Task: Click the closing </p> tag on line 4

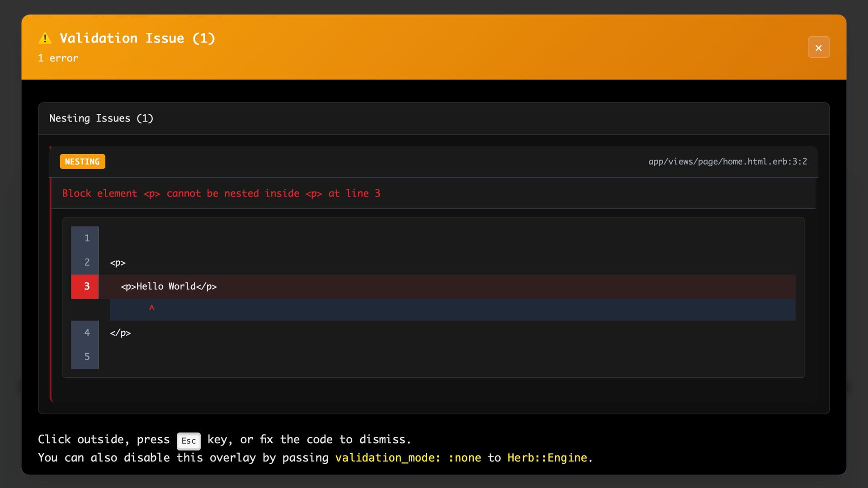Action: coord(120,333)
